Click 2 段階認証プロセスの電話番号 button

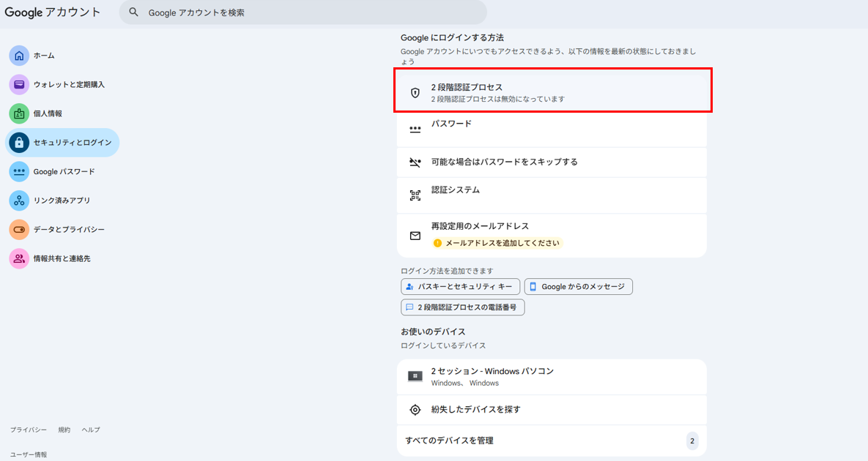click(x=463, y=307)
